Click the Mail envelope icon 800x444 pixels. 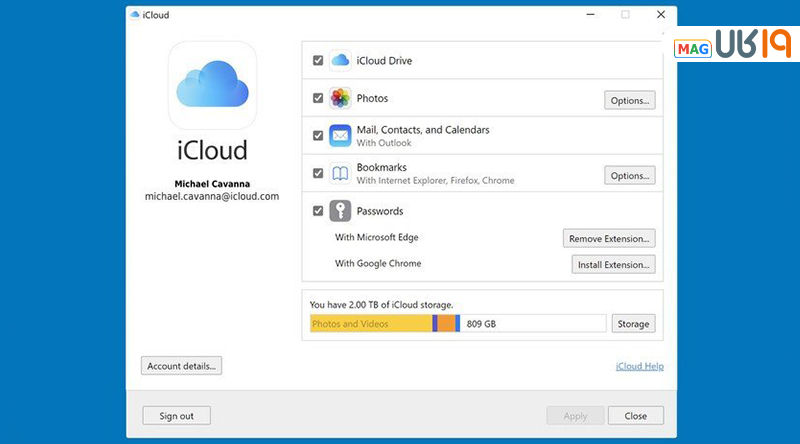tap(340, 136)
